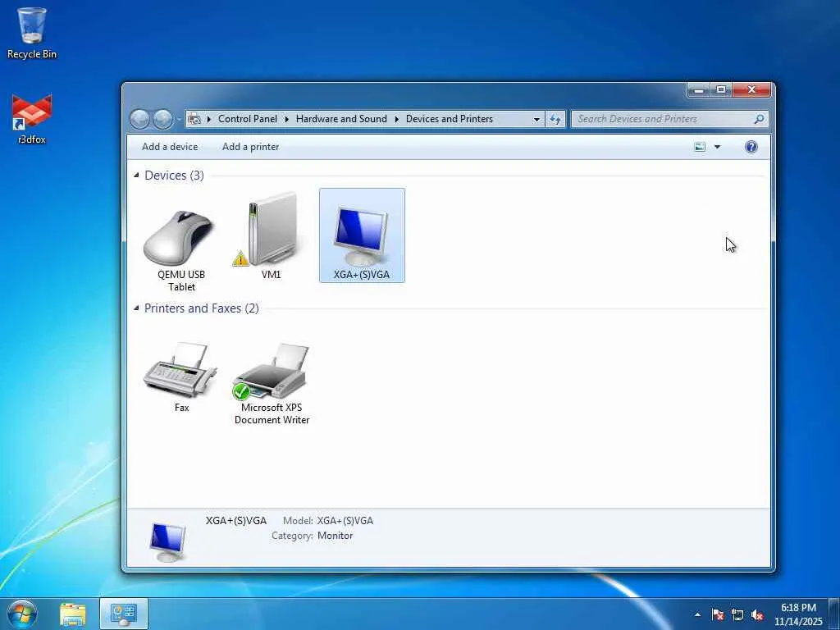Click the Devices (3) group heading

tap(174, 176)
